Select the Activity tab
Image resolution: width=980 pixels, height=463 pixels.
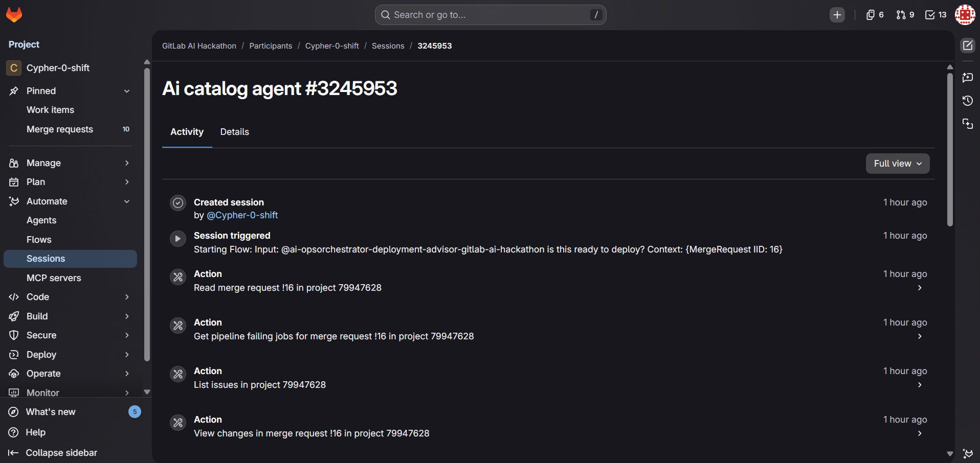click(187, 132)
